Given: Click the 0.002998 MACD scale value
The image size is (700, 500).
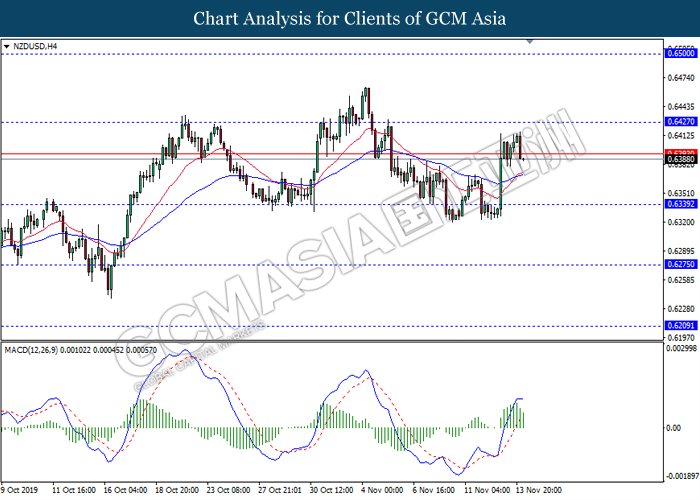Looking at the screenshot, I should click(682, 348).
